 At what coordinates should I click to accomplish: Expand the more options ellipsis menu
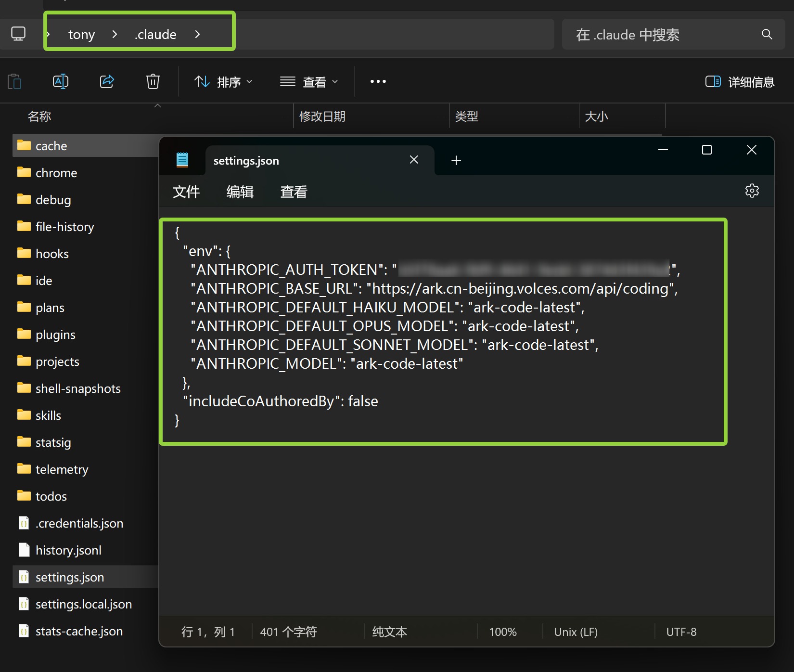click(378, 81)
